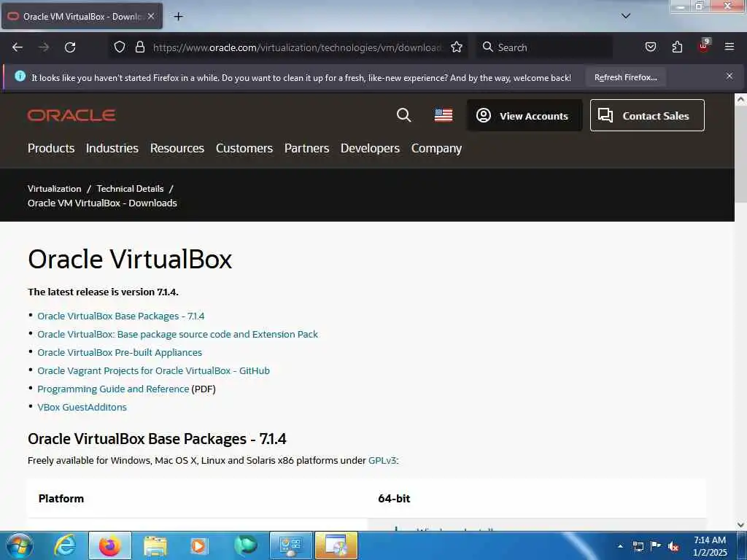The image size is (747, 560).
Task: Open the Industries menu
Action: pos(112,148)
